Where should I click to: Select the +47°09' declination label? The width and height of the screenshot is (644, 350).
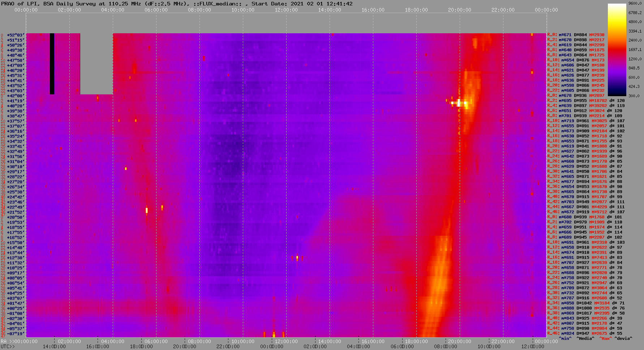15,65
